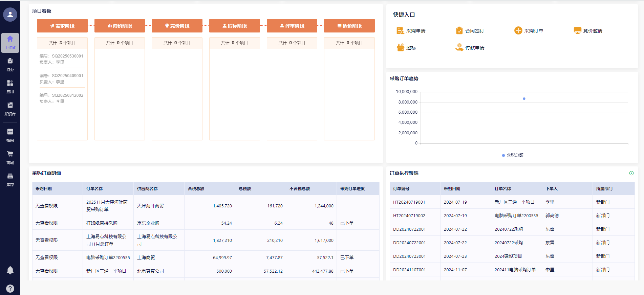The height and width of the screenshot is (295, 644).
Task: Click the info icon beside 订单执行跟踪
Action: click(631, 173)
